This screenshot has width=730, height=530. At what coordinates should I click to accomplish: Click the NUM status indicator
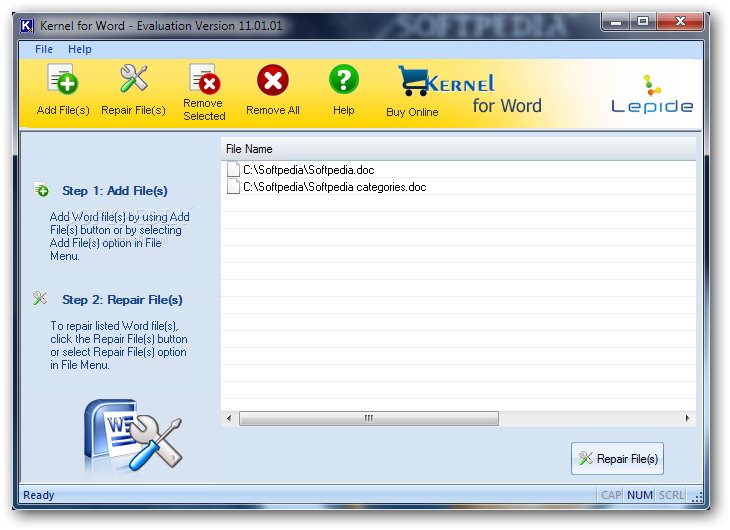click(x=640, y=495)
